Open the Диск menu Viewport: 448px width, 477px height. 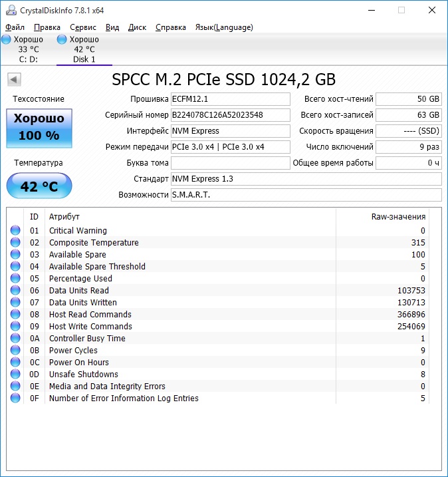coord(137,27)
